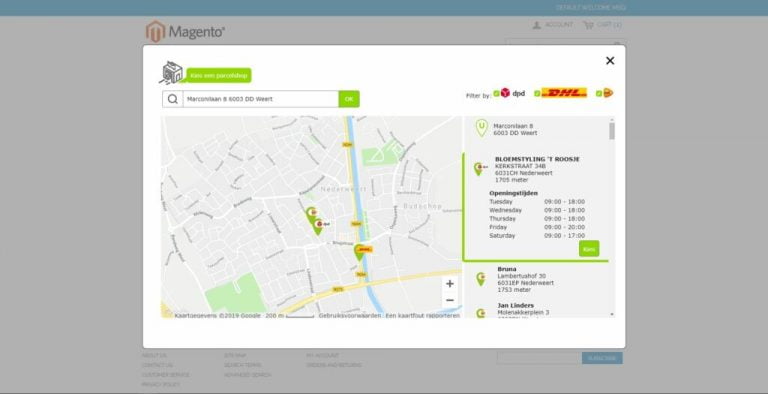Open the Orders and Returns footer link

(334, 365)
